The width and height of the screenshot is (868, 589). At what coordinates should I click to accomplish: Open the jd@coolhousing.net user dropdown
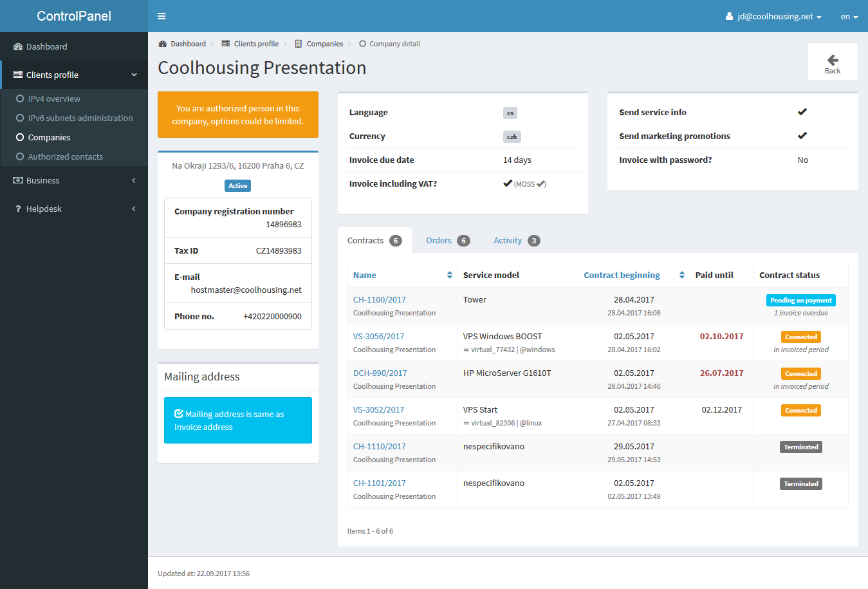click(773, 17)
